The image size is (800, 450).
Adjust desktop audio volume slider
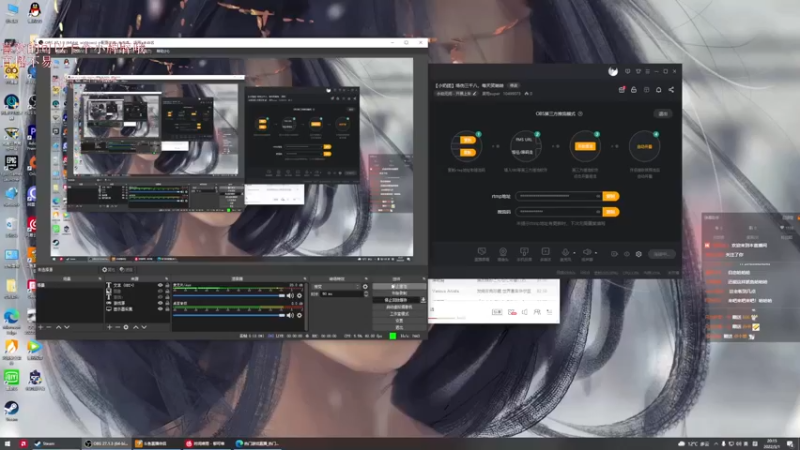point(229,315)
